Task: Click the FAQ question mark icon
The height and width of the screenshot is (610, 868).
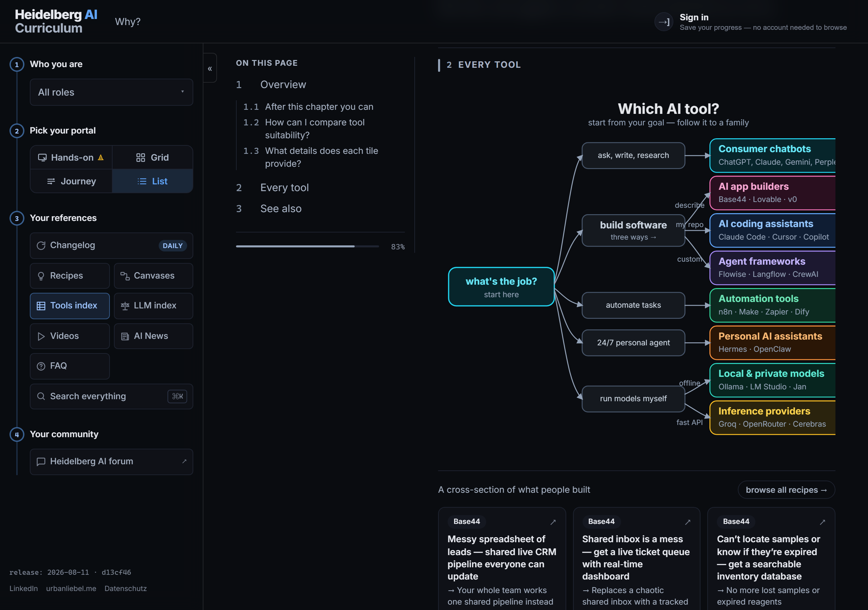Action: tap(41, 366)
